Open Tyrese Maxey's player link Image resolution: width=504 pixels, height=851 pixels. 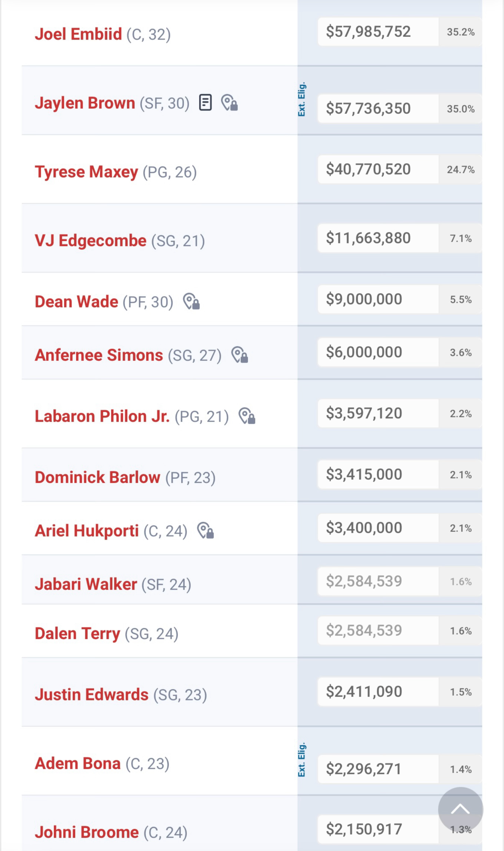[x=86, y=172]
